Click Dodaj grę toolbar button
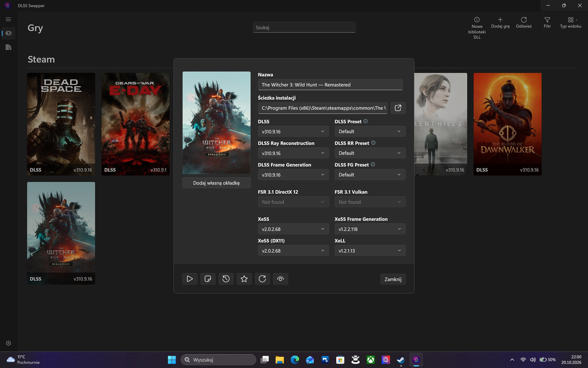The image size is (588, 368). (x=500, y=23)
